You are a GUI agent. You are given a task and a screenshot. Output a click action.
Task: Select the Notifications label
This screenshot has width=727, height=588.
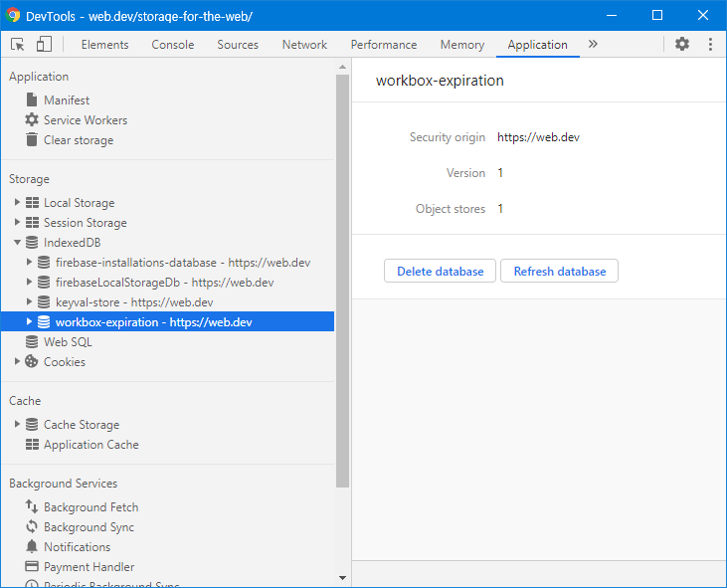77,547
